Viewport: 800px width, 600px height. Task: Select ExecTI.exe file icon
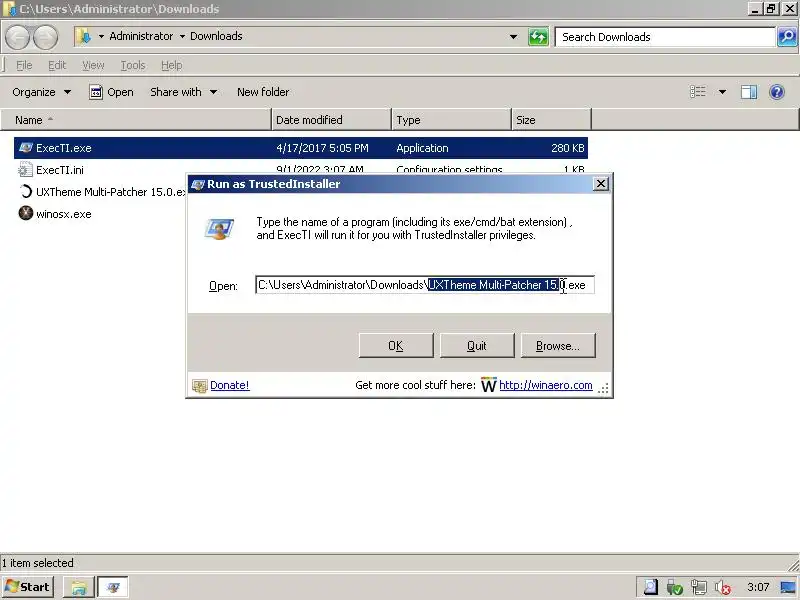[x=26, y=148]
